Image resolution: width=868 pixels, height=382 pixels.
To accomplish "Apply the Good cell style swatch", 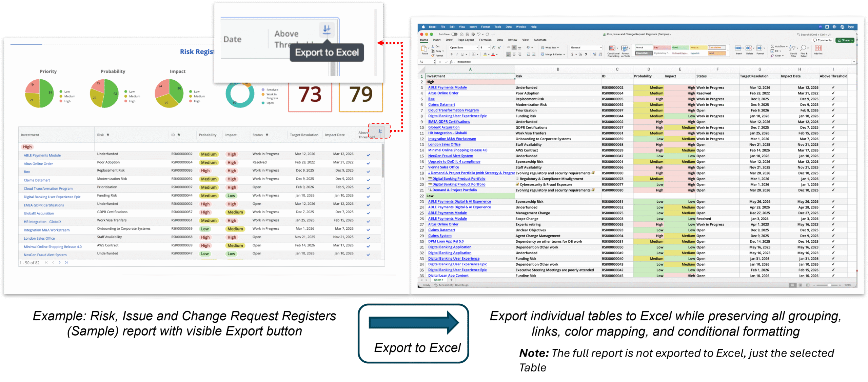I will pyautogui.click(x=680, y=47).
